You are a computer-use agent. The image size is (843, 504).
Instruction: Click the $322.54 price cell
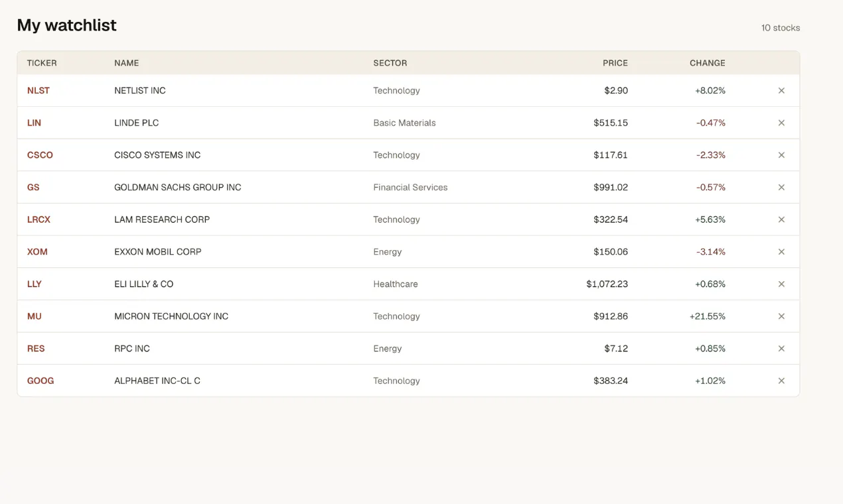coord(611,220)
